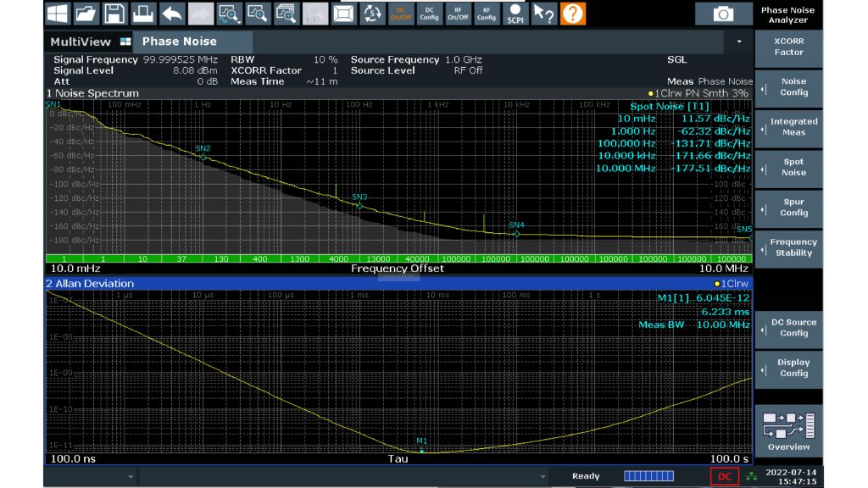Image resolution: width=868 pixels, height=488 pixels.
Task: Open context help with pointer-question icon
Action: (x=543, y=14)
